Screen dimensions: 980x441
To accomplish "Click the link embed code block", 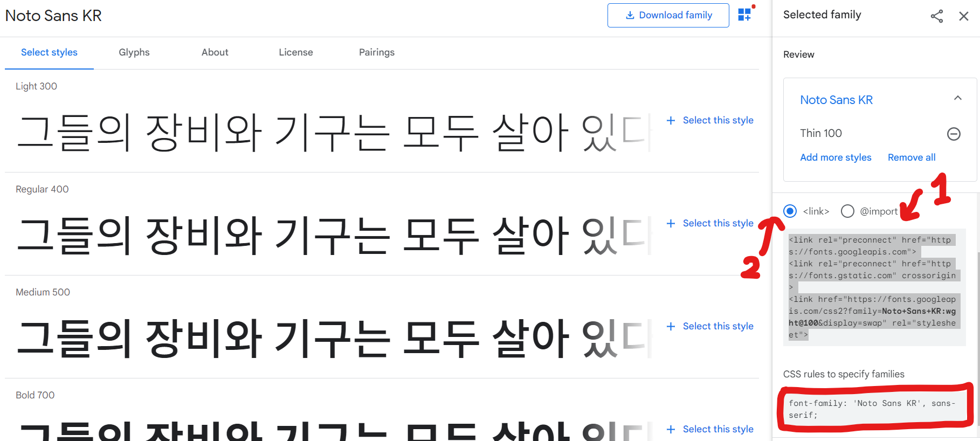I will (x=875, y=287).
